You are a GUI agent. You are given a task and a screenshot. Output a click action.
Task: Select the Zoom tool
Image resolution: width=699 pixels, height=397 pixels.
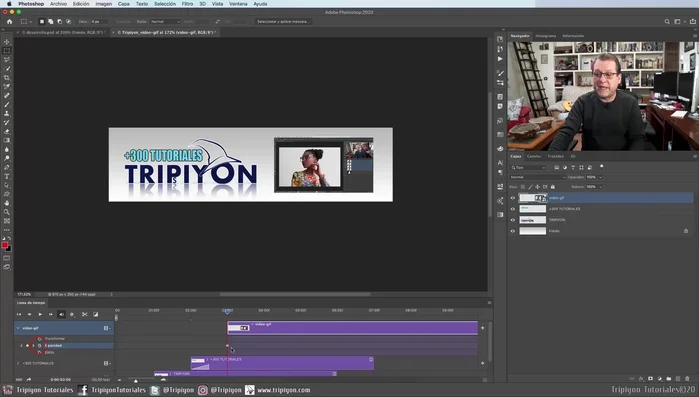7,212
